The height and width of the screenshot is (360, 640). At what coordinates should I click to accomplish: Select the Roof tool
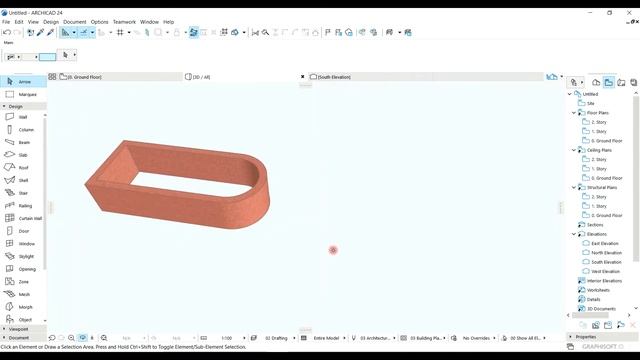22,168
